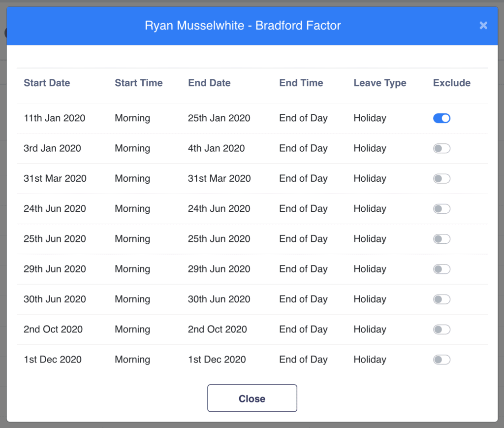Toggle exclude for 1st Dec 2020 leave
This screenshot has height=428, width=504.
pyautogui.click(x=441, y=360)
